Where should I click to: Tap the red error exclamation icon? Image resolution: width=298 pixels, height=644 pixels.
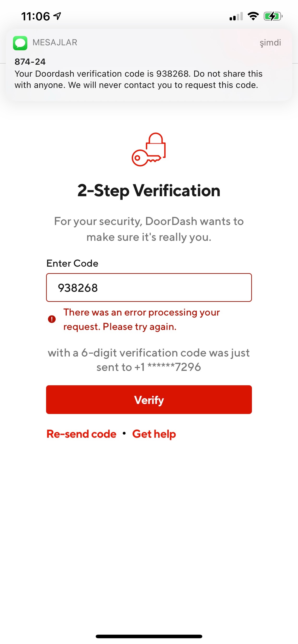click(x=52, y=319)
